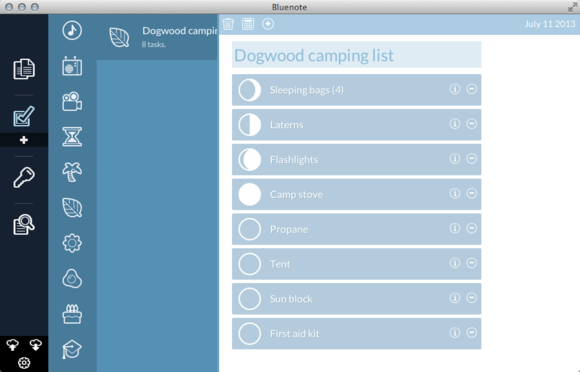The height and width of the screenshot is (372, 580).
Task: Select the palm tree category icon
Action: [x=72, y=172]
